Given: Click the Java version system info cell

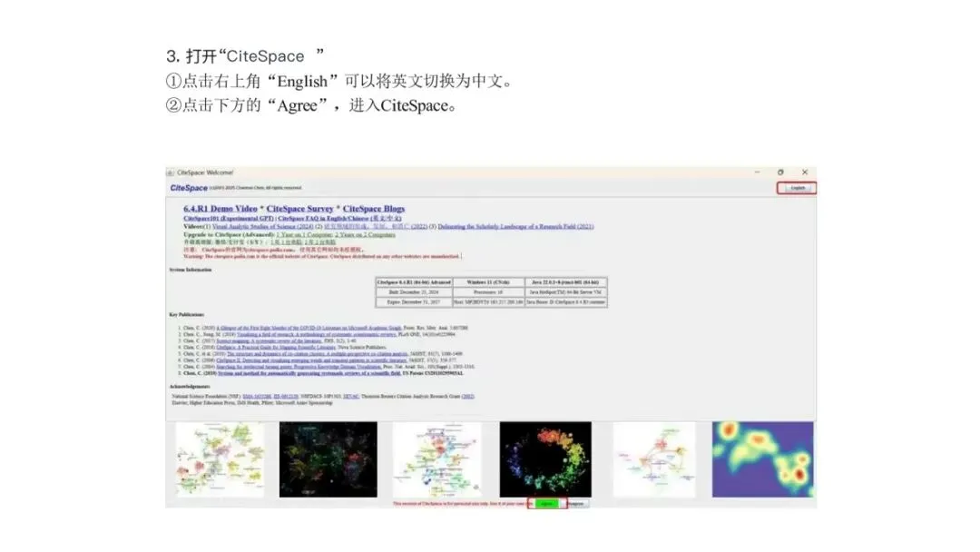Looking at the screenshot, I should click(565, 282).
